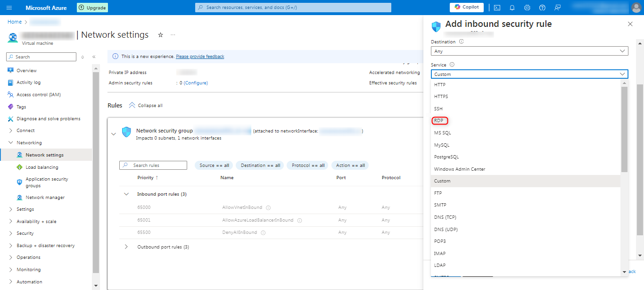Click the Service list scrollbar
Viewport: 644px width, 290px height.
624,130
